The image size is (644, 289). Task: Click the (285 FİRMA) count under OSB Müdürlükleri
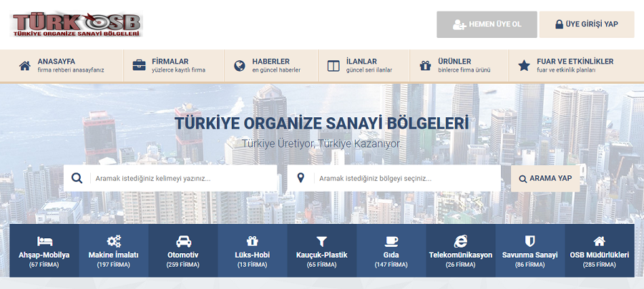pyautogui.click(x=599, y=265)
